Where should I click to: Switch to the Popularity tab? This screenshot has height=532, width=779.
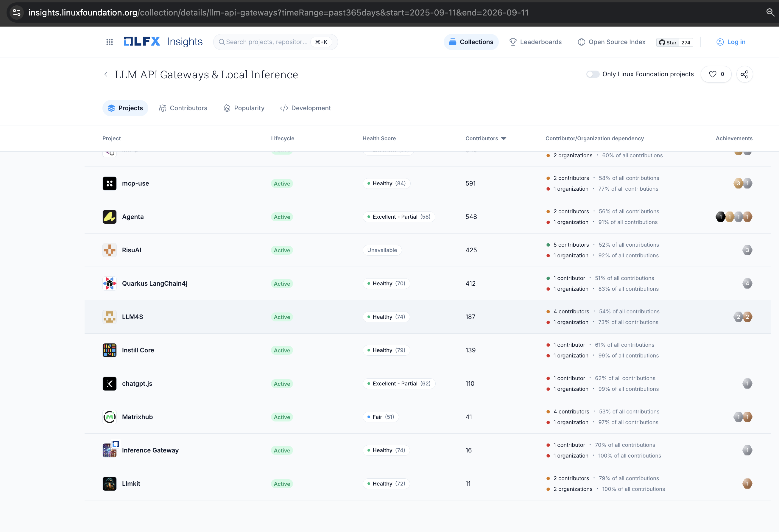coord(244,108)
